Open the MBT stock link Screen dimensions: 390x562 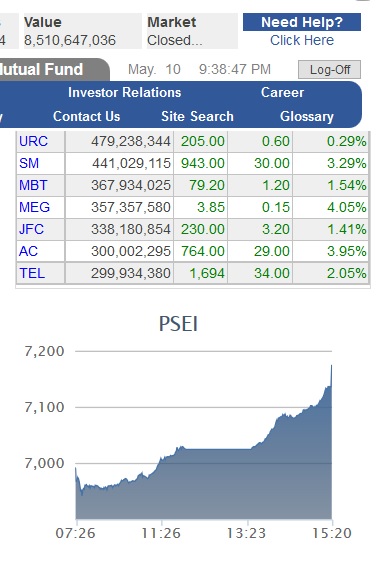point(33,185)
